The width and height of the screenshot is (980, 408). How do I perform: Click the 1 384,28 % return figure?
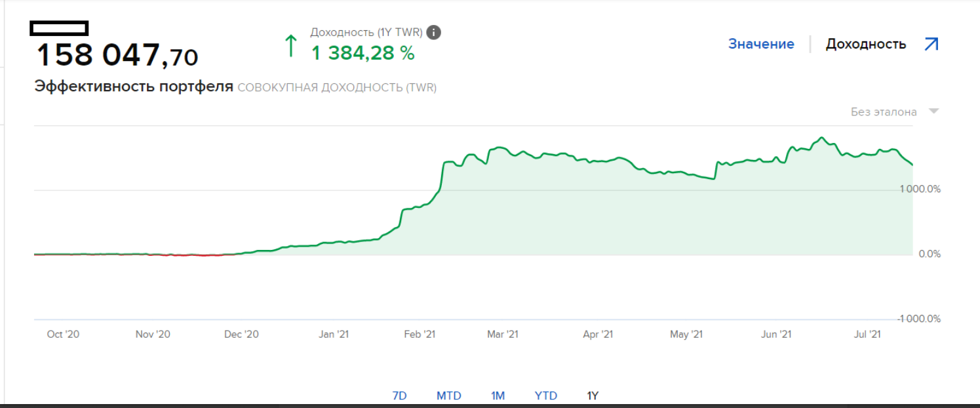click(363, 53)
